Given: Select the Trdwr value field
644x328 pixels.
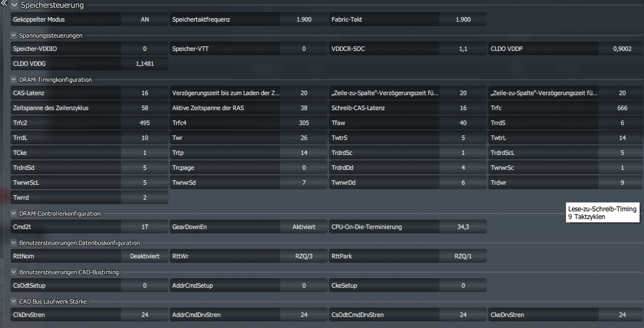Looking at the screenshot, I should 622,182.
